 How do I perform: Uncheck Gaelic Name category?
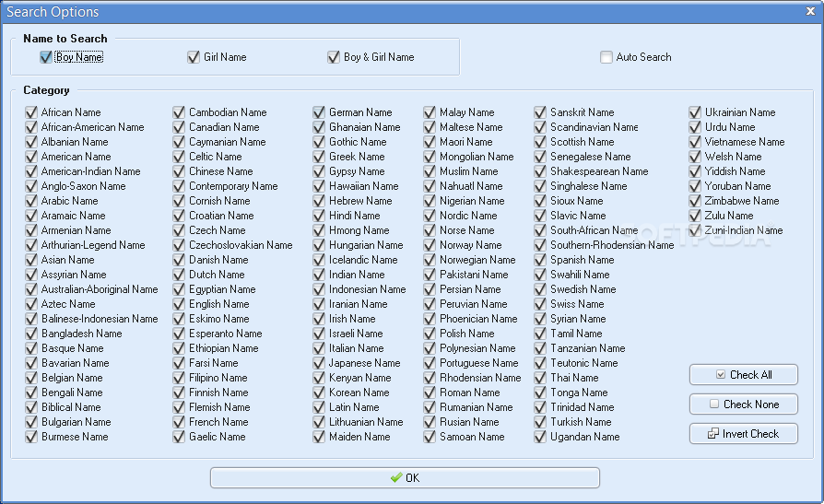[179, 437]
